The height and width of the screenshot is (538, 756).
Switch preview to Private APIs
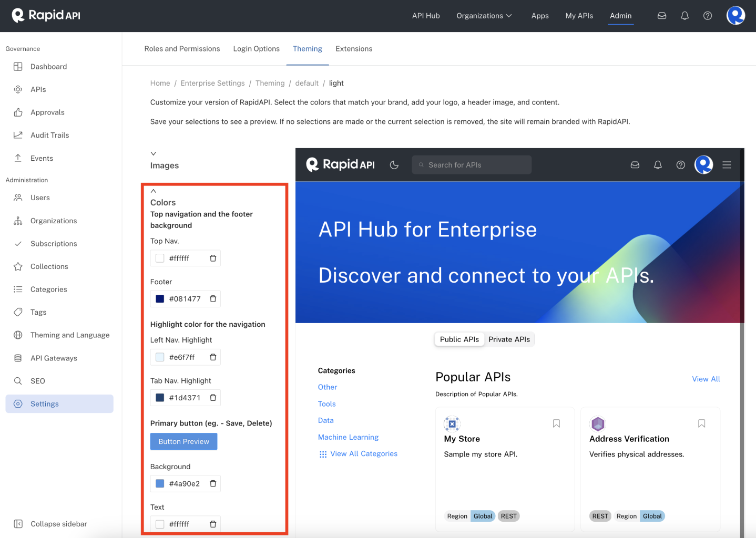point(509,339)
